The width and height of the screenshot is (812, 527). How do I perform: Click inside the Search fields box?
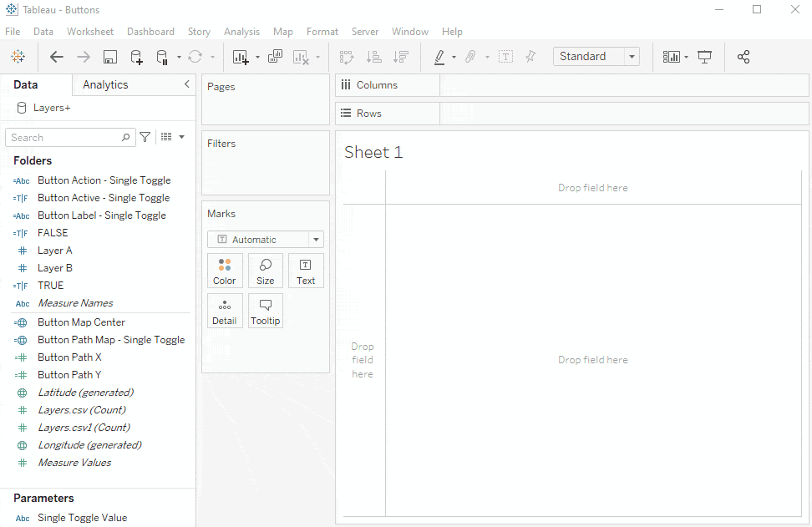pos(67,136)
